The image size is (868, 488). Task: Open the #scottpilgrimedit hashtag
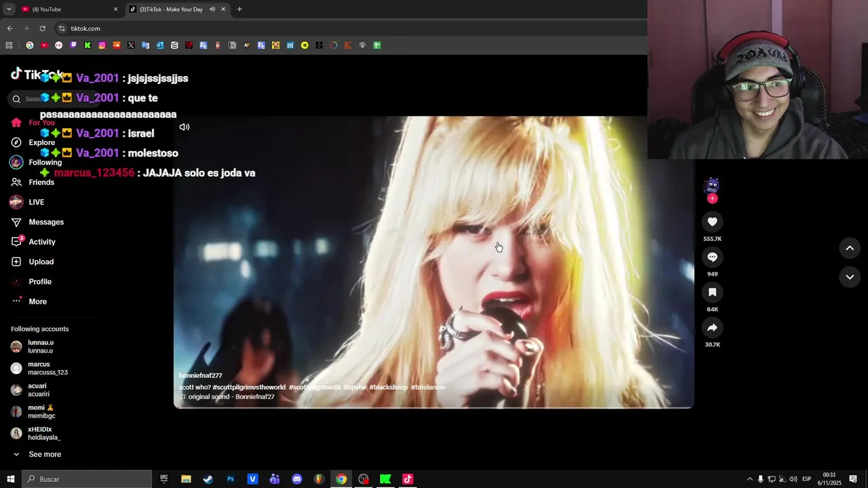tap(315, 388)
